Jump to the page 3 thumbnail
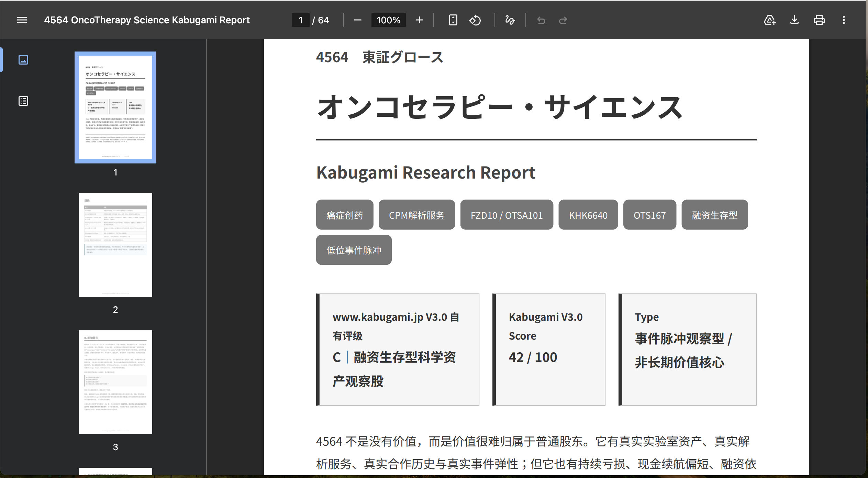Viewport: 868px width, 478px height. coord(115,382)
